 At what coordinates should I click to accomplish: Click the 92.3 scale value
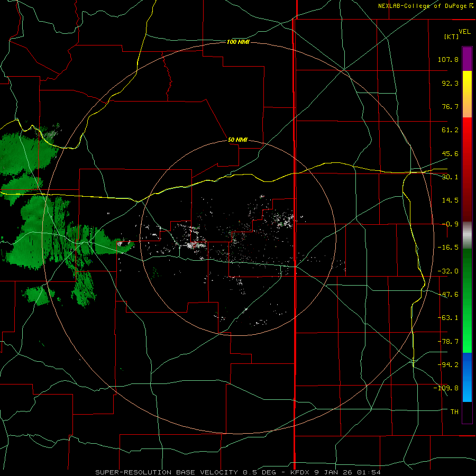[450, 83]
